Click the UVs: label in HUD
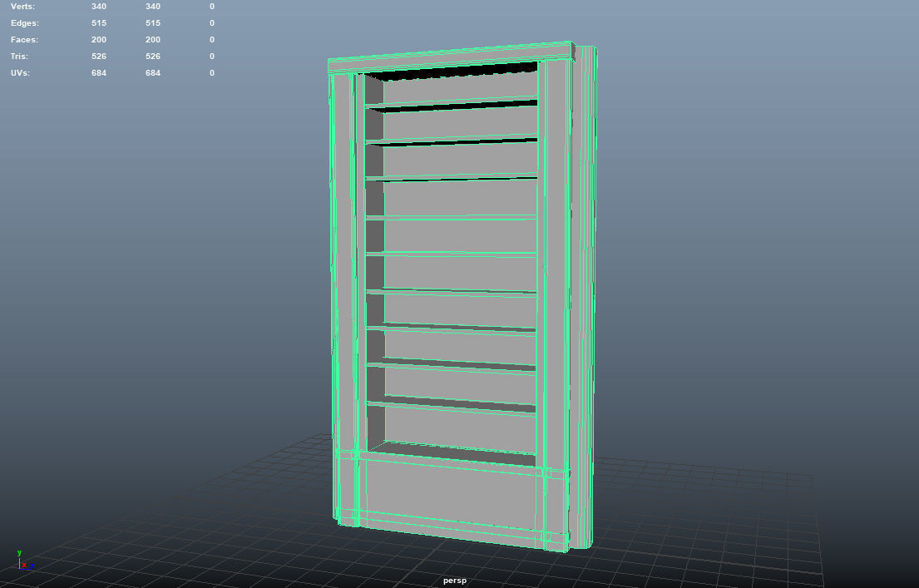The width and height of the screenshot is (919, 588). coord(20,72)
